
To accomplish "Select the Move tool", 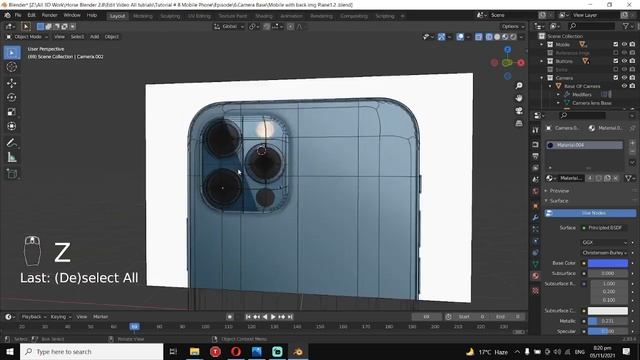I will pos(12,83).
